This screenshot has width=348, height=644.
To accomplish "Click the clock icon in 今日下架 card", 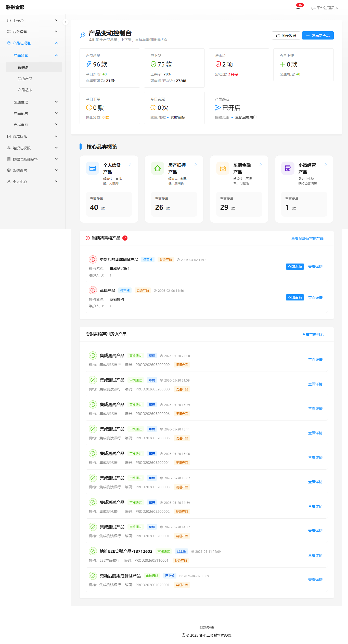I will [x=89, y=108].
